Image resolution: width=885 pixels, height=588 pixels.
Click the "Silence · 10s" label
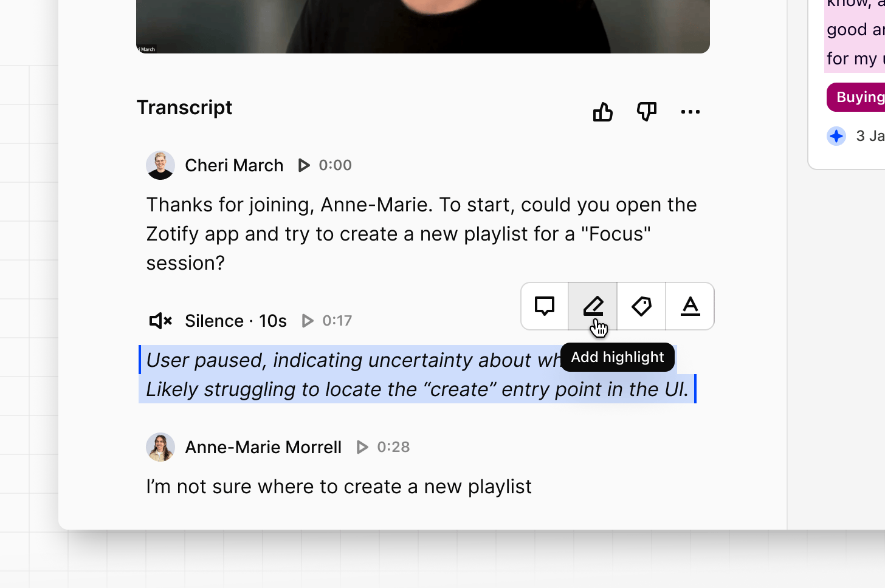click(236, 321)
